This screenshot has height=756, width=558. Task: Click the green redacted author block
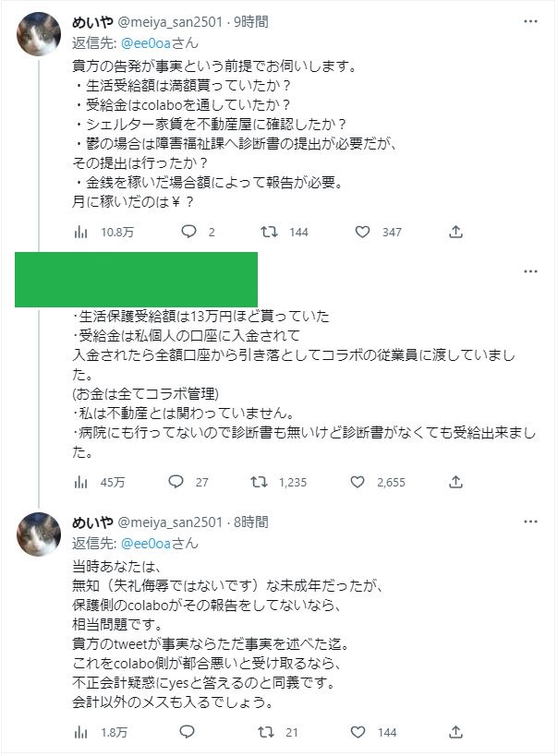pos(136,279)
